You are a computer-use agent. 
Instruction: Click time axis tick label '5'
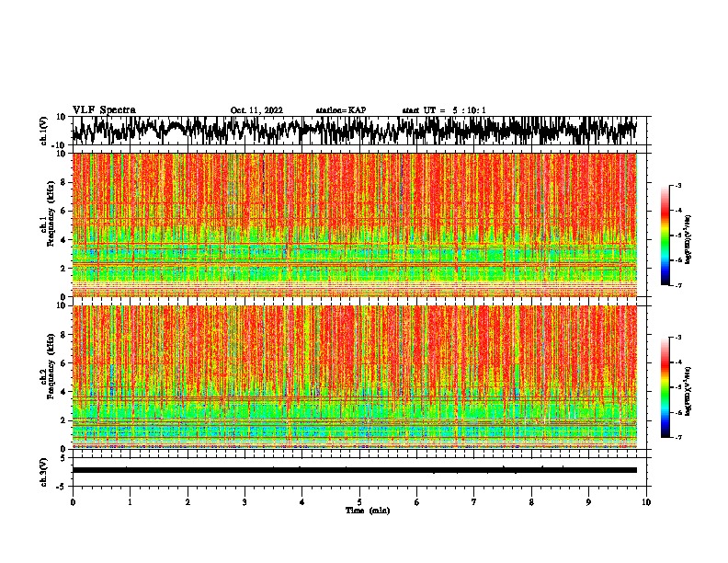pyautogui.click(x=359, y=502)
